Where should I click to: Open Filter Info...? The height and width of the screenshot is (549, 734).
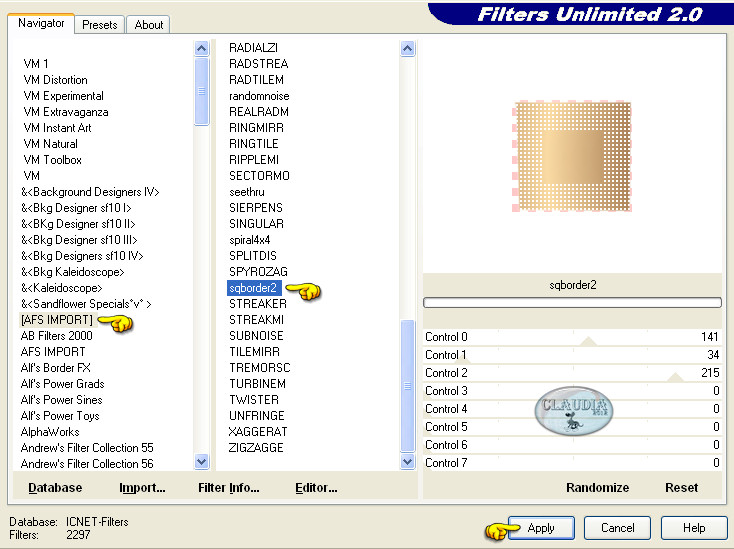click(228, 488)
